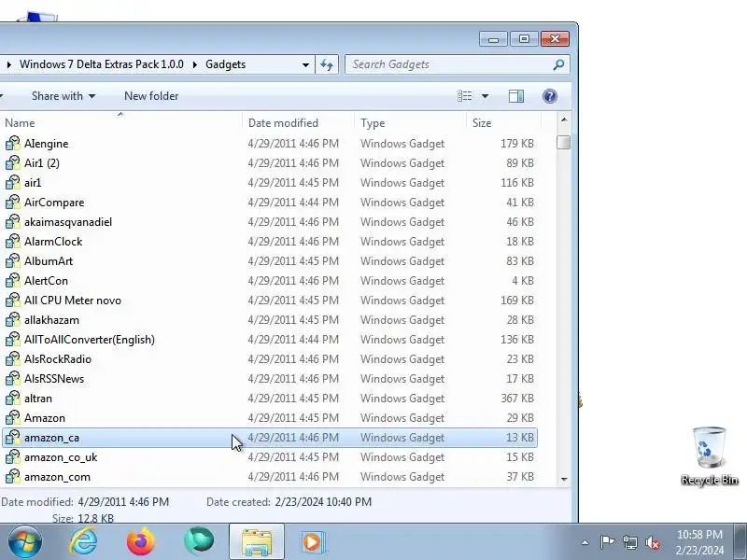Launch Firefox from the taskbar
The image size is (747, 560).
[141, 541]
